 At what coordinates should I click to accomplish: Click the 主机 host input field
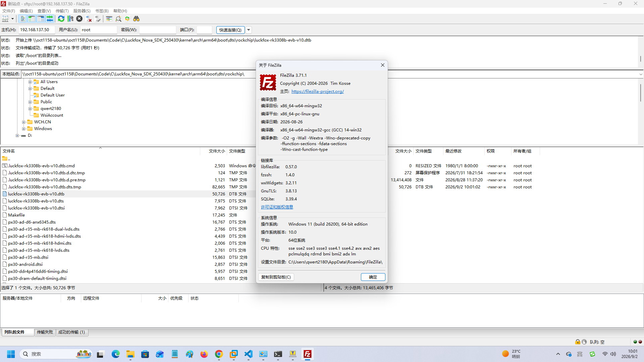pyautogui.click(x=36, y=30)
